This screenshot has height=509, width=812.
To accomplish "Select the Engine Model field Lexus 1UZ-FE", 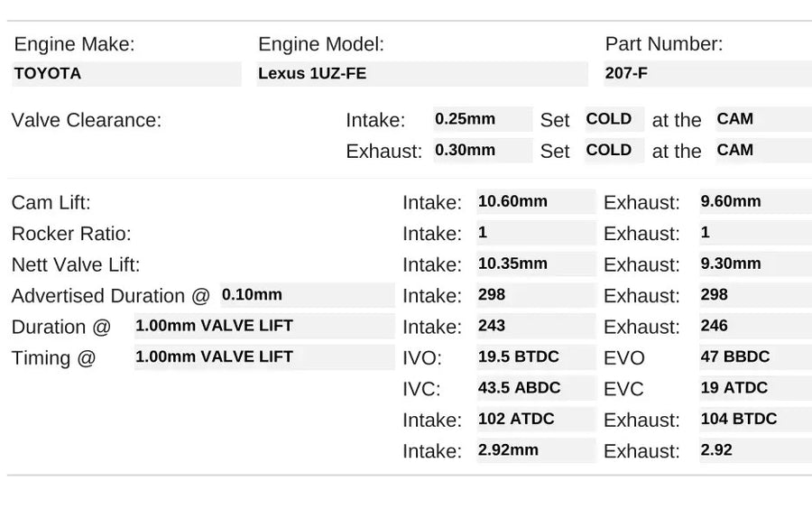I will (421, 74).
